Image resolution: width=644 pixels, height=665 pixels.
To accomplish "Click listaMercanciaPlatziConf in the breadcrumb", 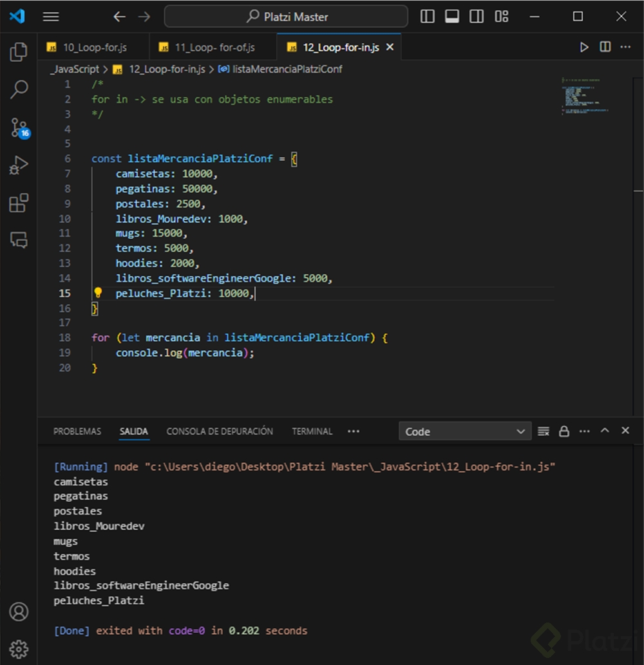I will coord(287,69).
